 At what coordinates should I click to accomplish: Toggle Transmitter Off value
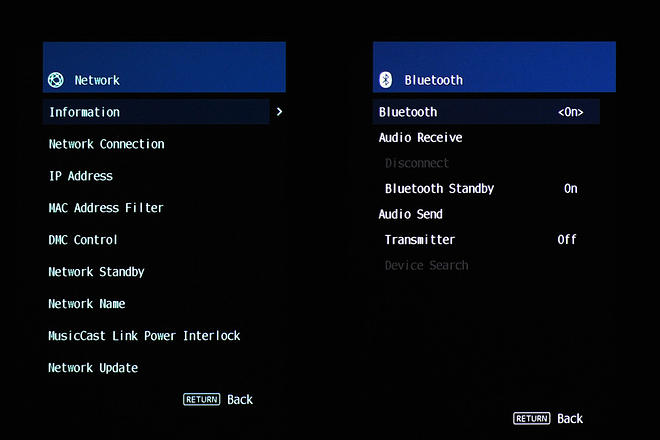pyautogui.click(x=567, y=240)
